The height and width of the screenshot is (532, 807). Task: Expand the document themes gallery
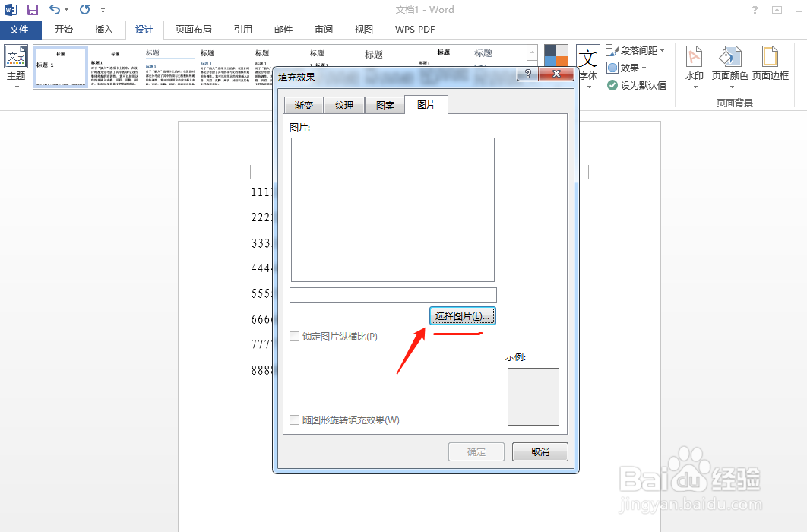coord(532,71)
